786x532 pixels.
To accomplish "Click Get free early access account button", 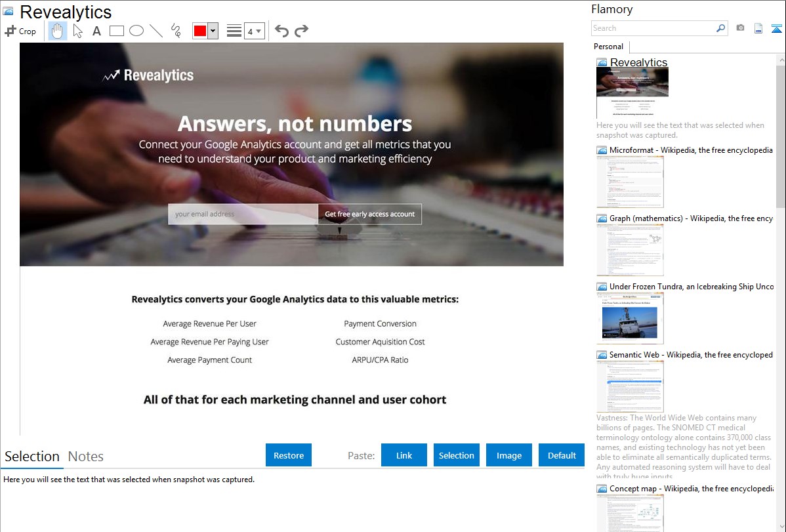I will (x=370, y=214).
